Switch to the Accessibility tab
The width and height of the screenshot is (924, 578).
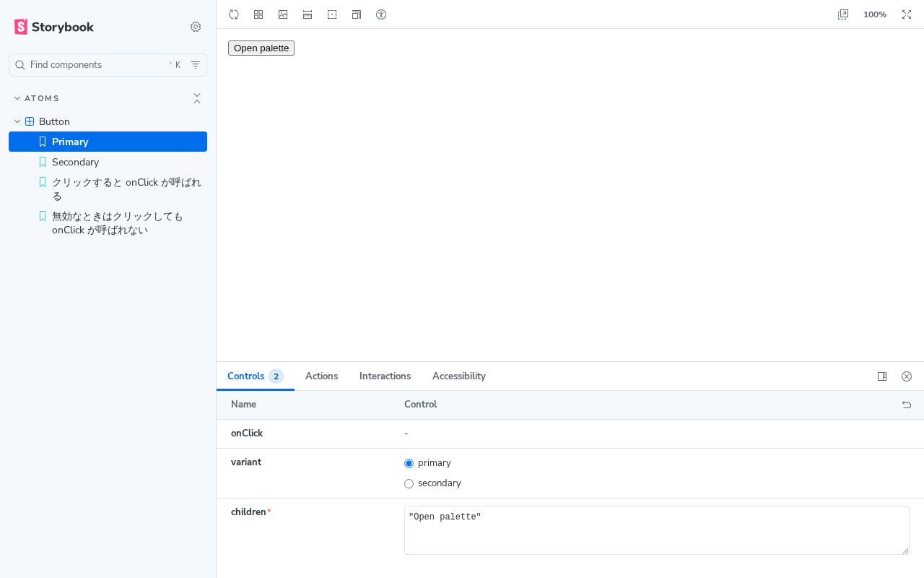click(x=459, y=376)
